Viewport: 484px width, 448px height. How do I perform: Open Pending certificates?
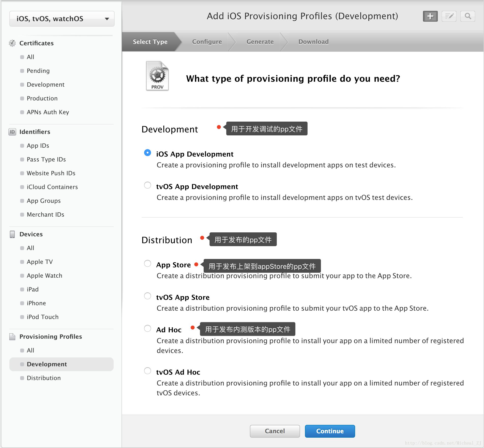point(38,71)
